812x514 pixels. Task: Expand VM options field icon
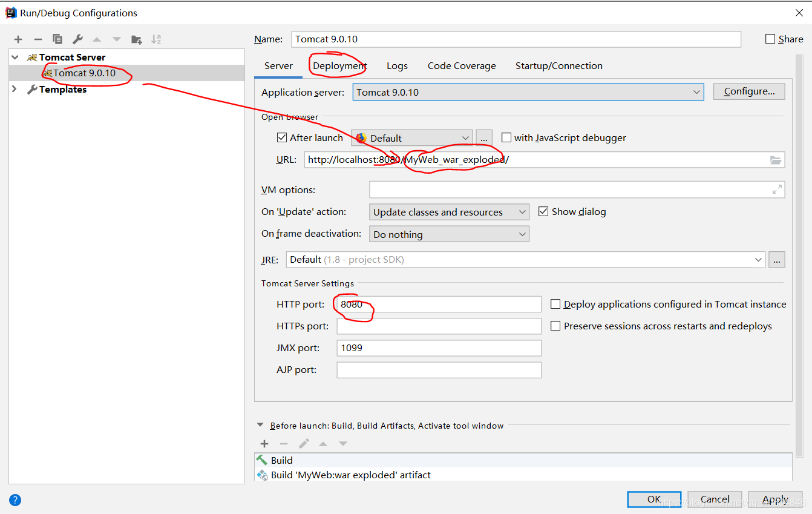pyautogui.click(x=777, y=189)
